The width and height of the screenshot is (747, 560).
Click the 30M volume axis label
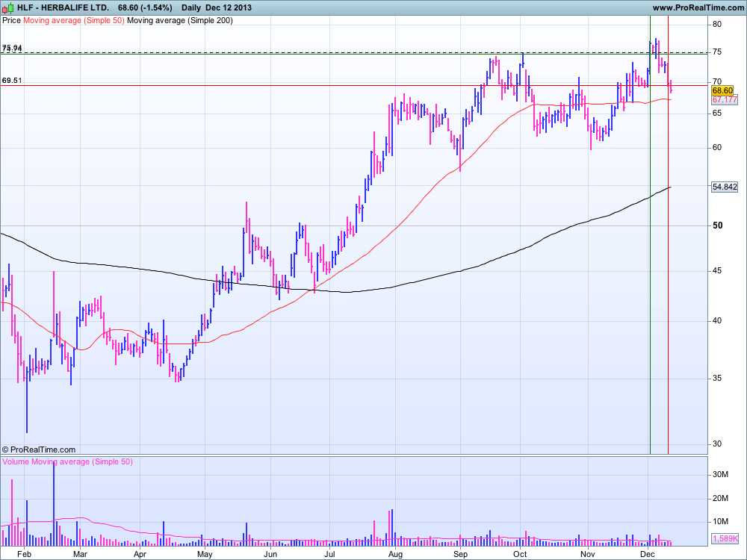pyautogui.click(x=720, y=475)
